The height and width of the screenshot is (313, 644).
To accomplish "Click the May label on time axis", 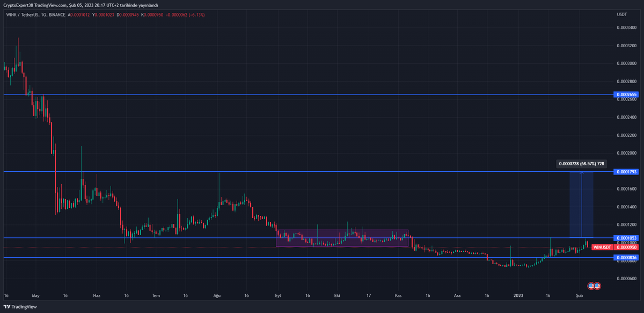I will click(36, 295).
